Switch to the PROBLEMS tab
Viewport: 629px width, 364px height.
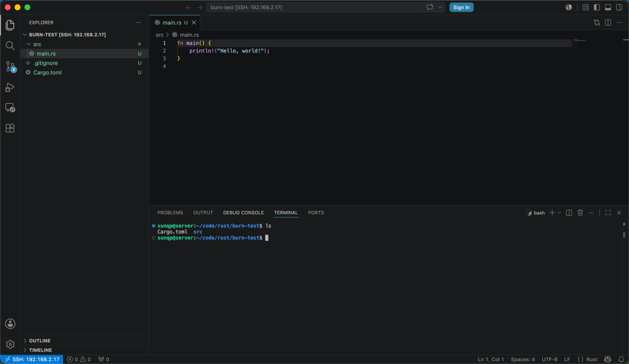pyautogui.click(x=170, y=213)
